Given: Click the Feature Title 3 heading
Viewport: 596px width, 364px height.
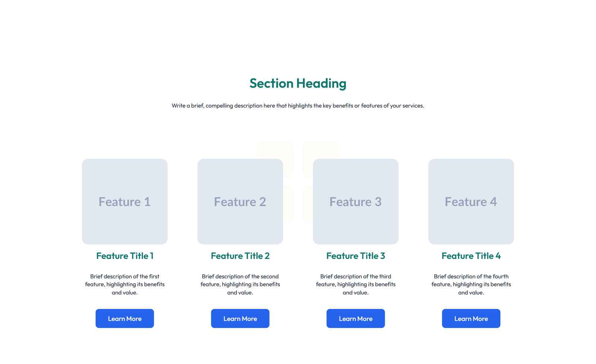Looking at the screenshot, I should click(355, 256).
